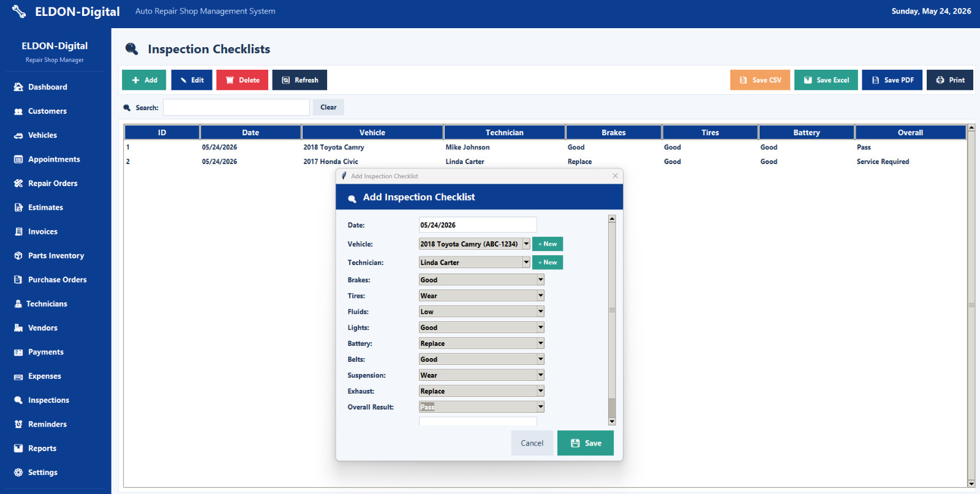Click the magnifier icon beside the Inspection Checklists title

pyautogui.click(x=132, y=49)
